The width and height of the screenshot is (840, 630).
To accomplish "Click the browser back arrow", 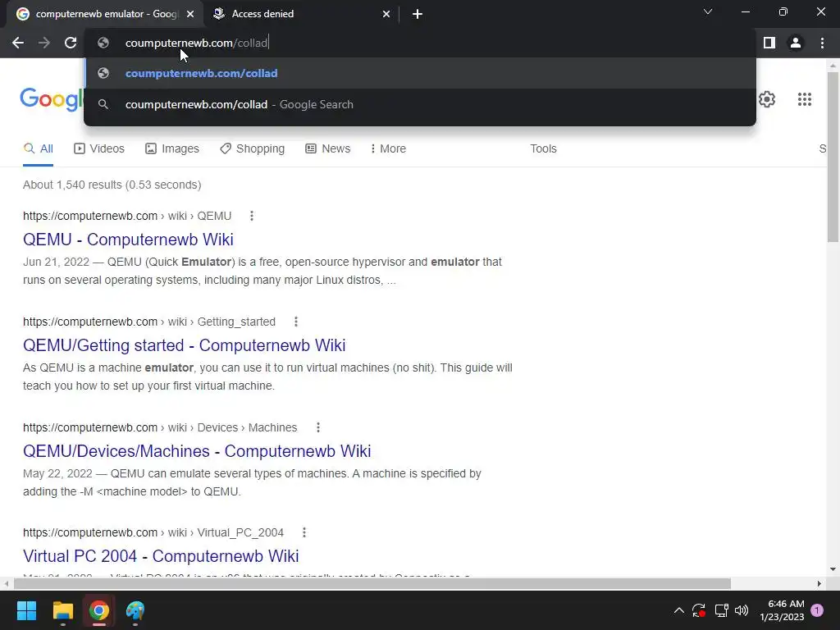I will [18, 43].
